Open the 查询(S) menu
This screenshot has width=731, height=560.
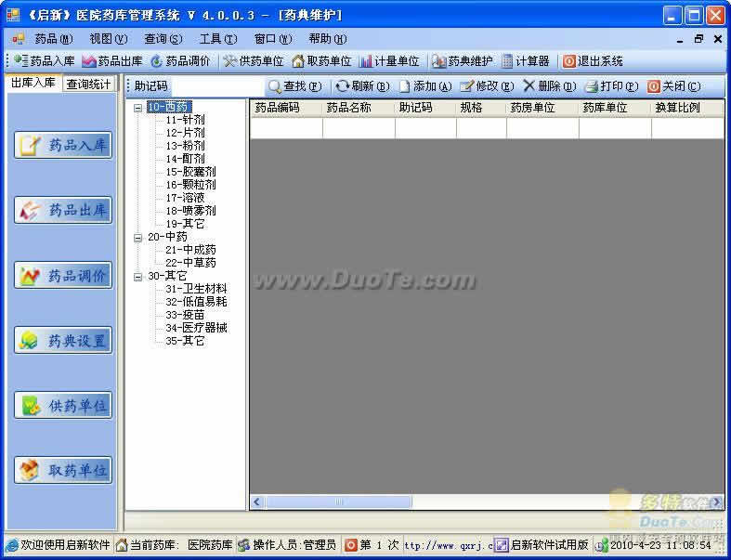pyautogui.click(x=163, y=39)
